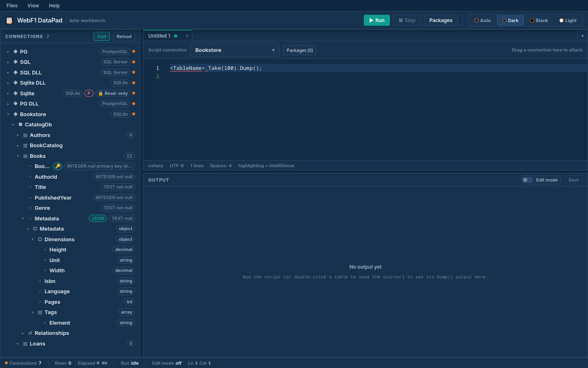The image size is (588, 368).
Task: Click the Relationships arrows icon
Action: tap(30, 333)
